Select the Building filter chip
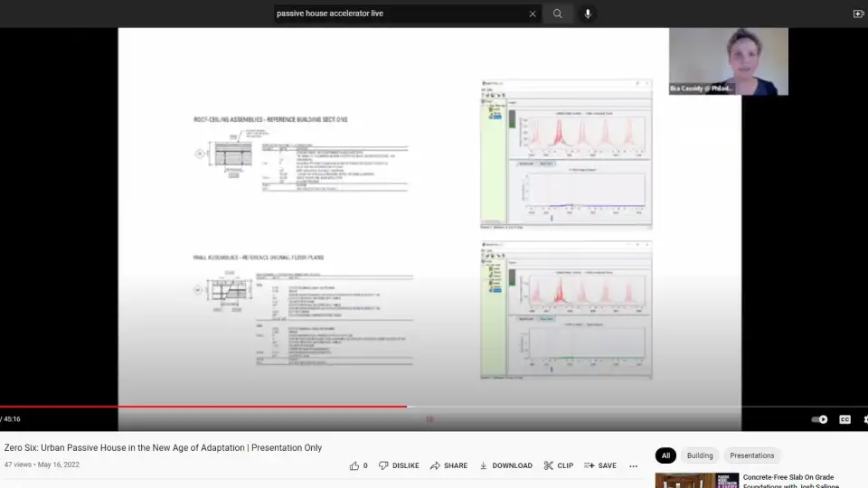 (700, 455)
